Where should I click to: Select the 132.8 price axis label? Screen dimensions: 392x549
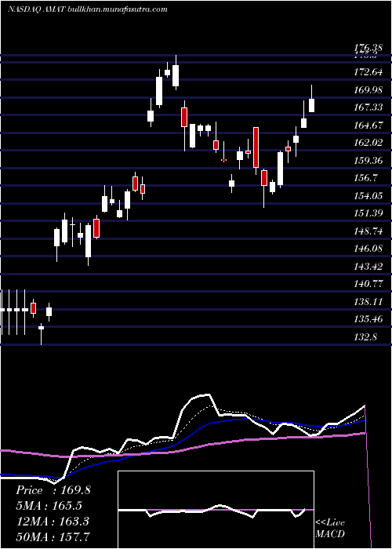[x=365, y=337]
